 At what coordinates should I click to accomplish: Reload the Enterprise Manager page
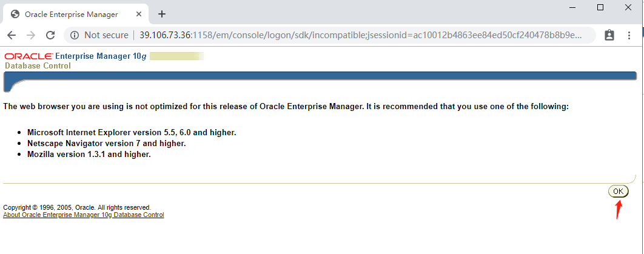(50, 35)
